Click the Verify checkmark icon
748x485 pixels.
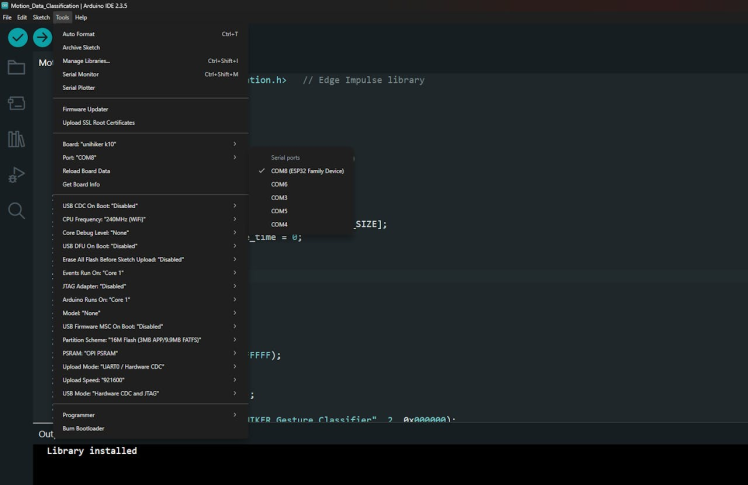coord(18,37)
